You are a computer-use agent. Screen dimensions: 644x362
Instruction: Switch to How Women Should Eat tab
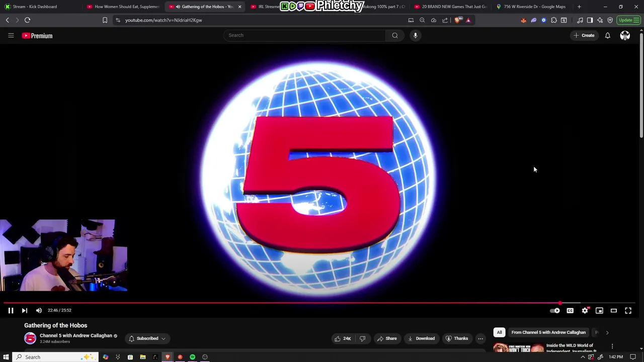point(123,7)
